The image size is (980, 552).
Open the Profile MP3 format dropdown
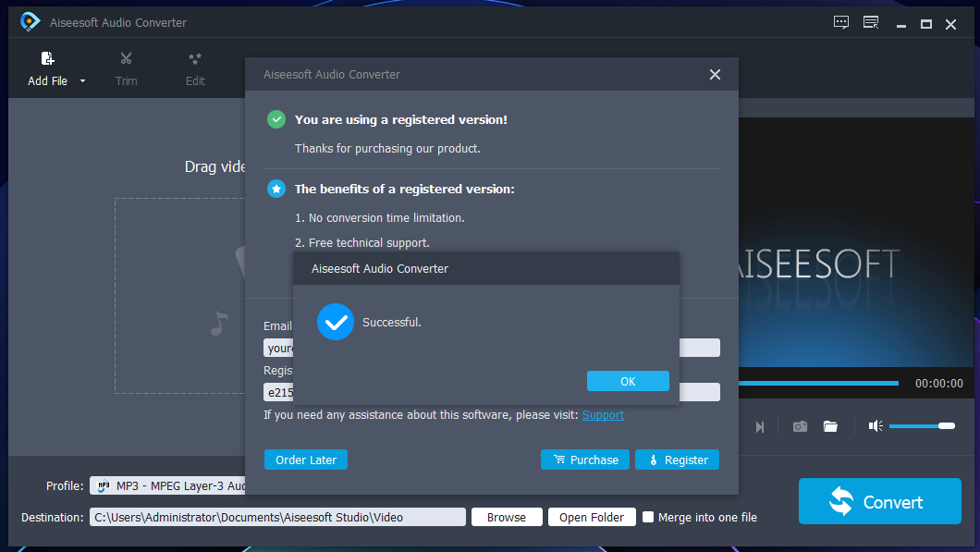[167, 485]
